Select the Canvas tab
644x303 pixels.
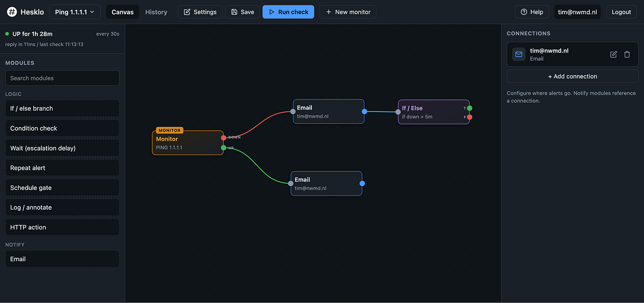tap(123, 12)
